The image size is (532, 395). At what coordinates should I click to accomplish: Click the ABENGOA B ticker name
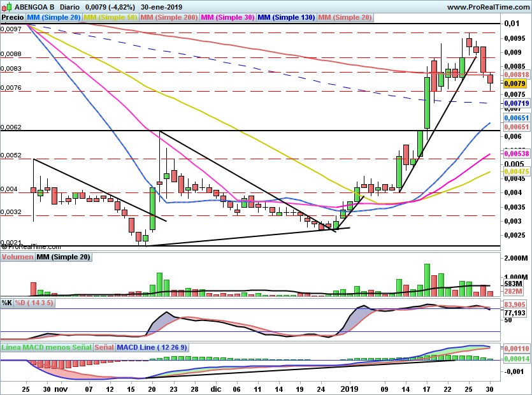point(34,7)
